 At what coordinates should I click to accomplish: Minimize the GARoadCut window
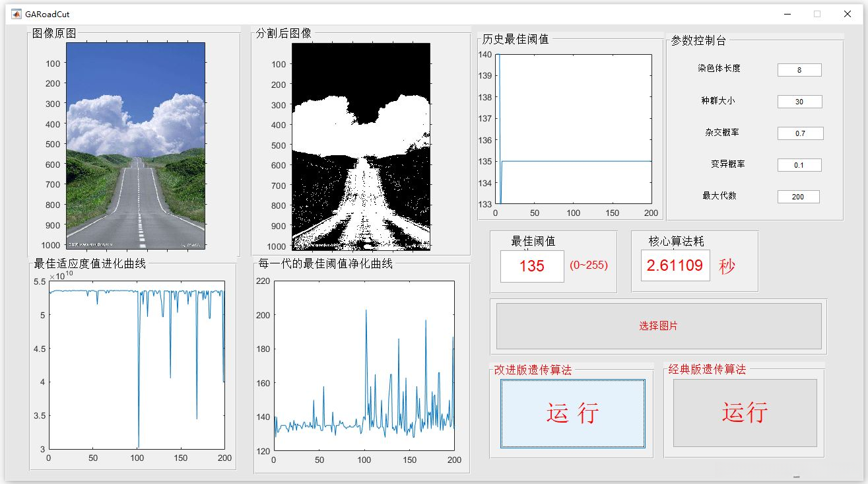[x=787, y=13]
